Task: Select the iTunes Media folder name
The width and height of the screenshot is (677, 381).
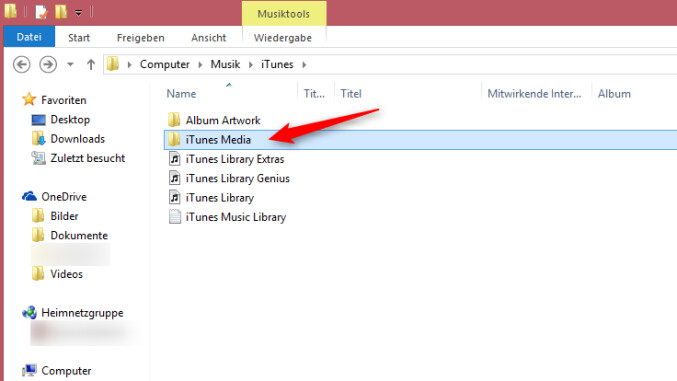Action: pos(218,140)
